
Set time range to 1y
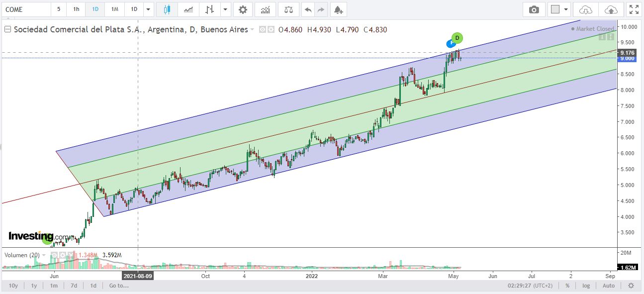tap(34, 286)
